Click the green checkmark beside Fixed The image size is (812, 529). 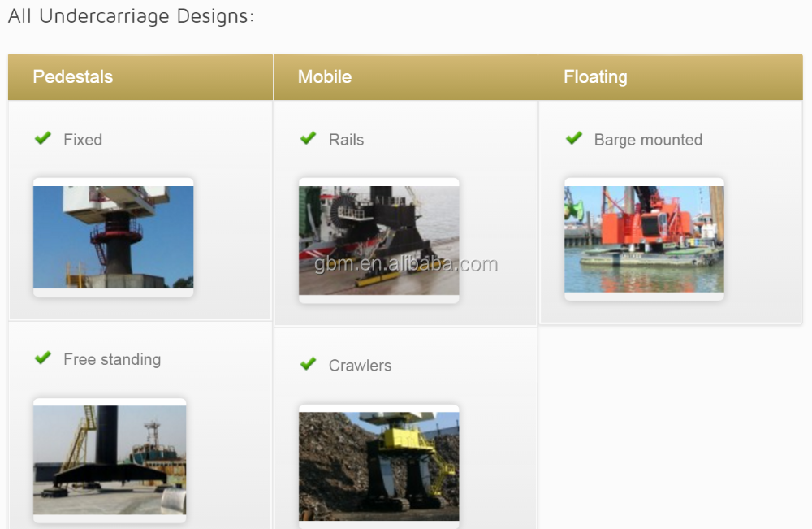43,139
